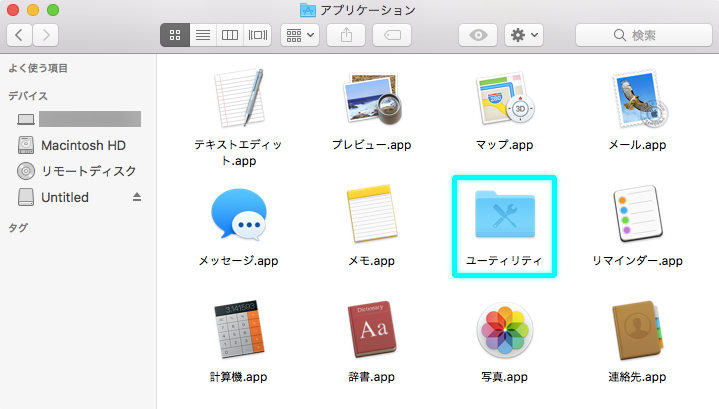Click the edit tags toolbar button
The image size is (719, 409).
pyautogui.click(x=392, y=35)
